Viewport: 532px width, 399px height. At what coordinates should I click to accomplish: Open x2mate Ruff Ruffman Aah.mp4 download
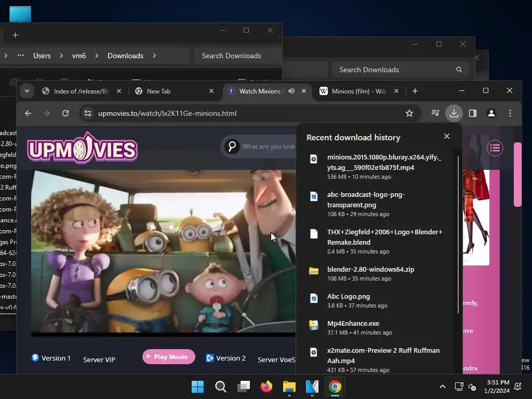[377, 360]
